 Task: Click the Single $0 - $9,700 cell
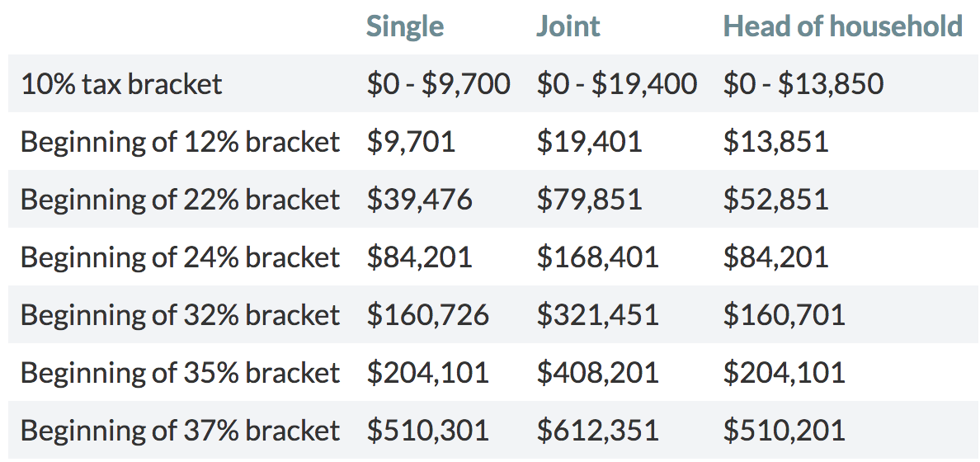[438, 84]
